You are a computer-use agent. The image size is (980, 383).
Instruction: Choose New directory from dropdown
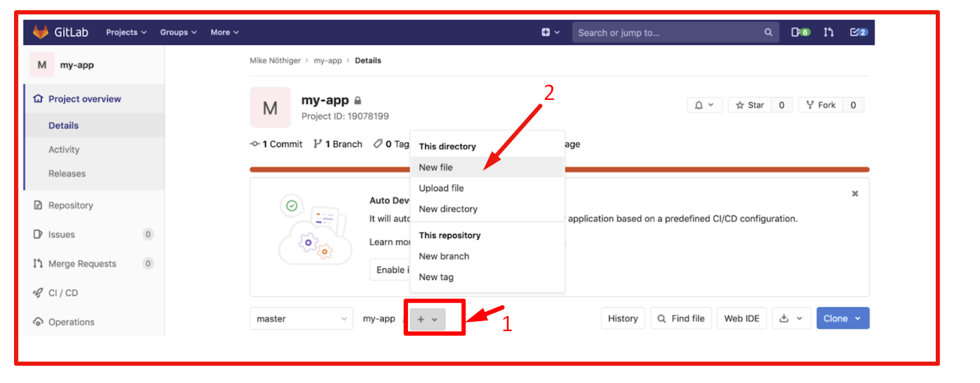point(487,209)
